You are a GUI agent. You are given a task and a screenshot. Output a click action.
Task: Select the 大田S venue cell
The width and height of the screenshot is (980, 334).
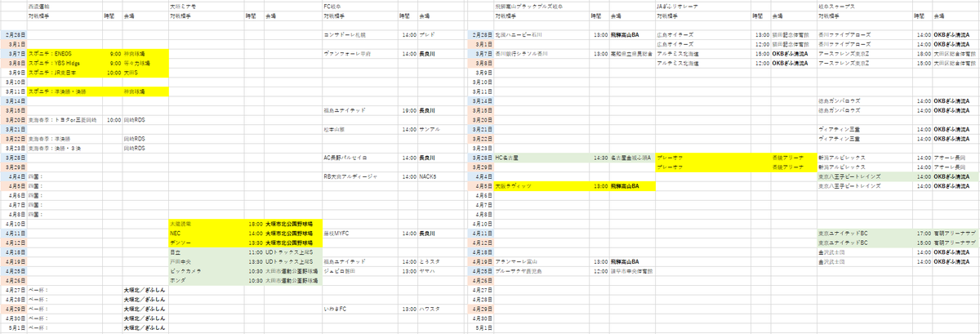coord(145,72)
